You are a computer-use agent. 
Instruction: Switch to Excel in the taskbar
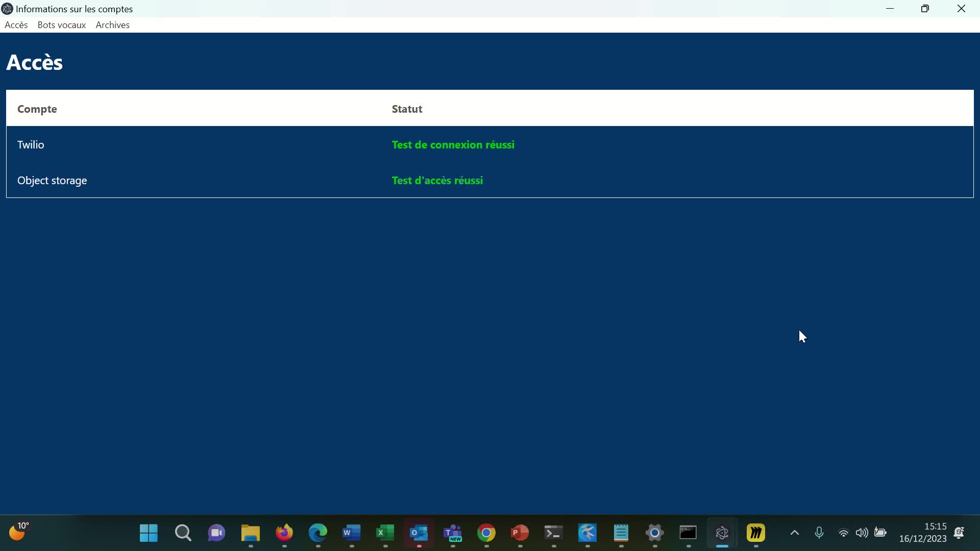(385, 533)
